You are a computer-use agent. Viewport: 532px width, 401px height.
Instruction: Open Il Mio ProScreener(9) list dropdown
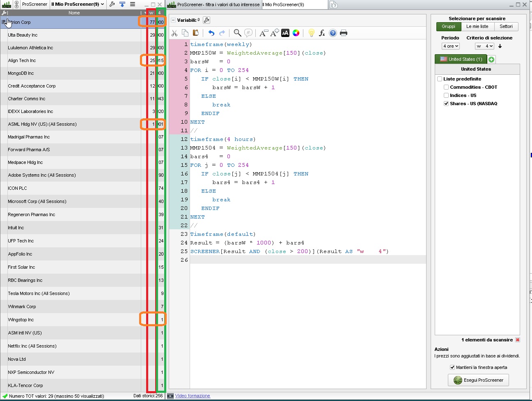coord(78,4)
